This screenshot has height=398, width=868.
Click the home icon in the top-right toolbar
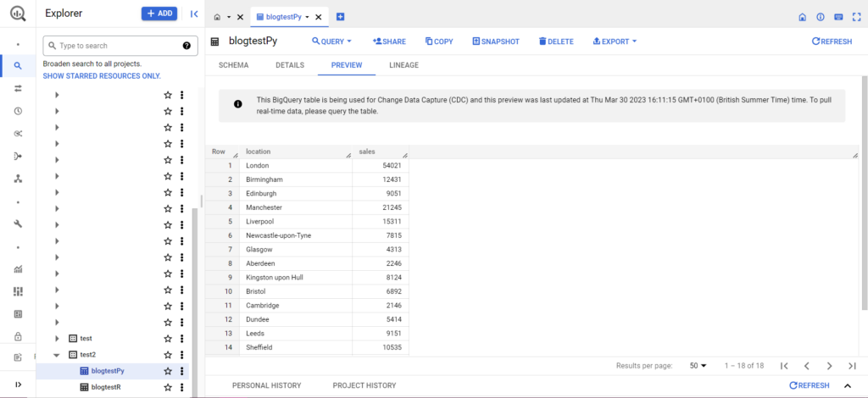coord(803,17)
